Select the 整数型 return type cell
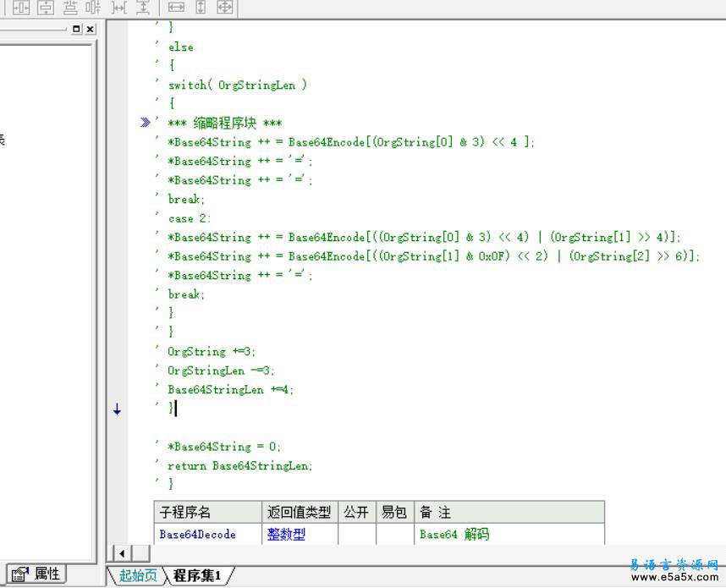726x588 pixels. pyautogui.click(x=300, y=535)
